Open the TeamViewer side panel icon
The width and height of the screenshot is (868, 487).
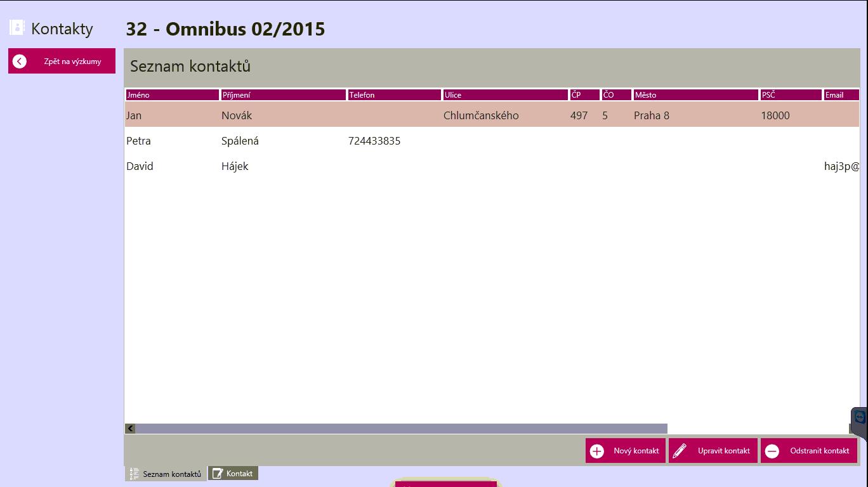pyautogui.click(x=860, y=418)
